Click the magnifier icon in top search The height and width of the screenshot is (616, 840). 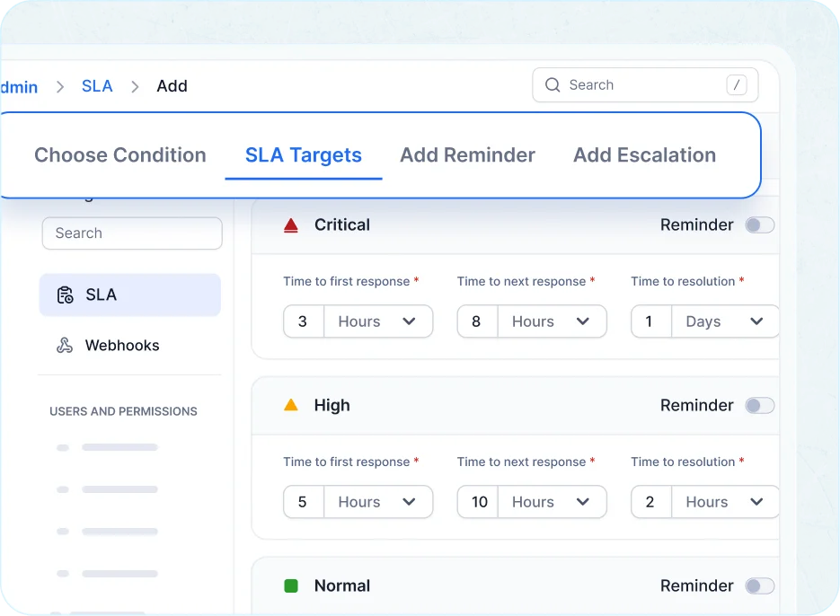point(553,84)
